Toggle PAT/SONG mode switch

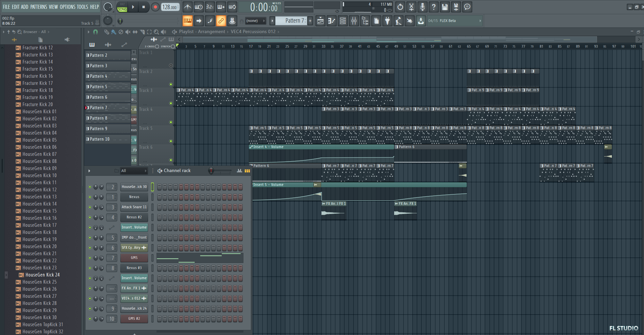[122, 7]
